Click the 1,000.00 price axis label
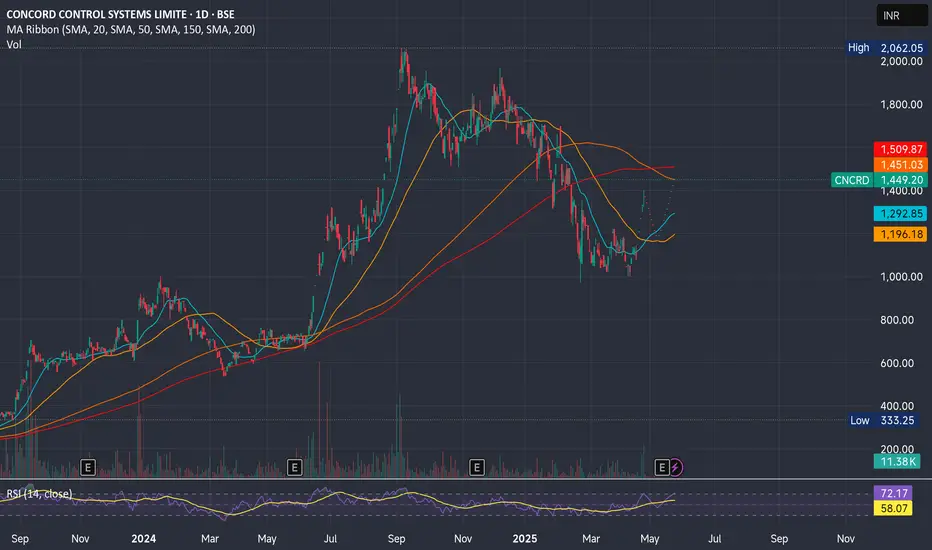The image size is (932, 550). point(901,277)
